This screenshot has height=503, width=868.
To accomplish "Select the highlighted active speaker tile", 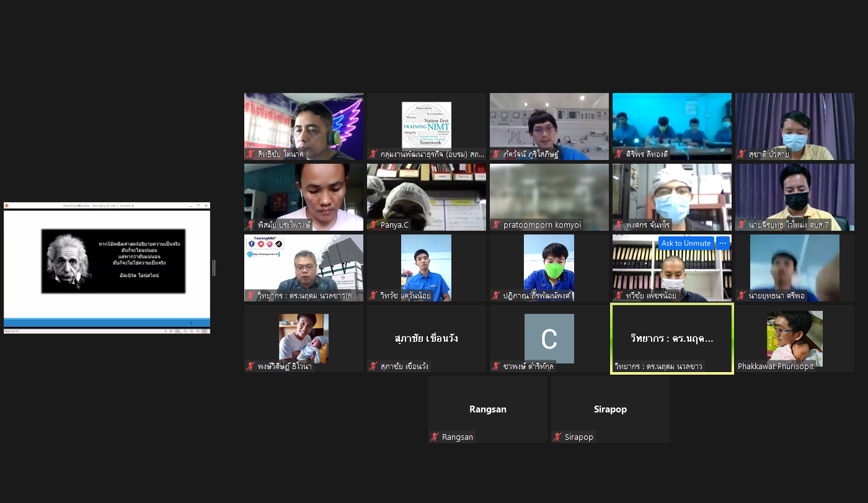I will point(671,338).
